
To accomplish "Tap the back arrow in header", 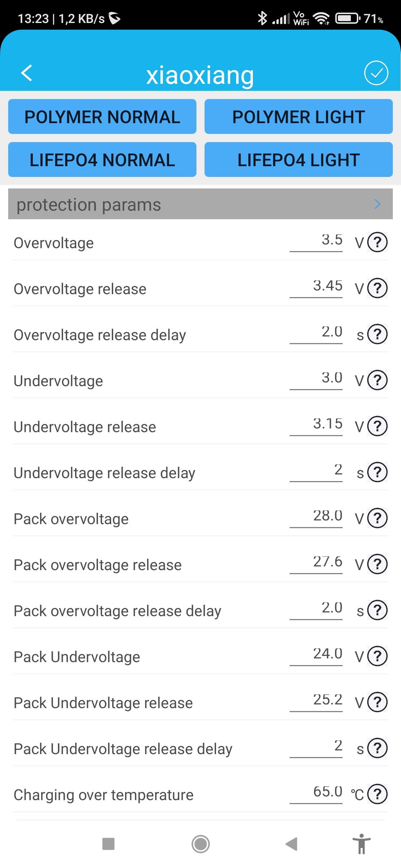I will coord(27,73).
